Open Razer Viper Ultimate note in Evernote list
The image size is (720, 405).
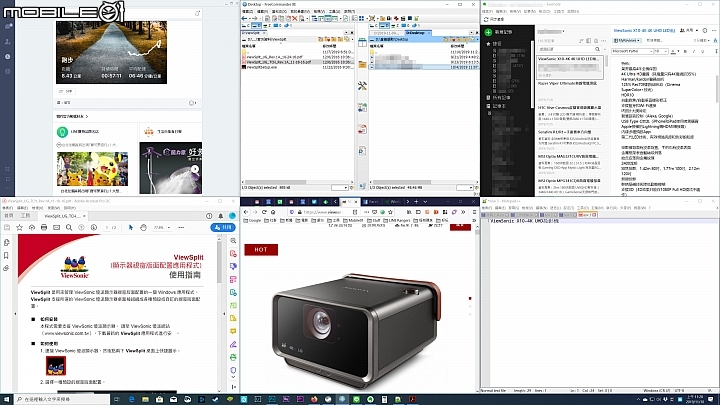[568, 84]
